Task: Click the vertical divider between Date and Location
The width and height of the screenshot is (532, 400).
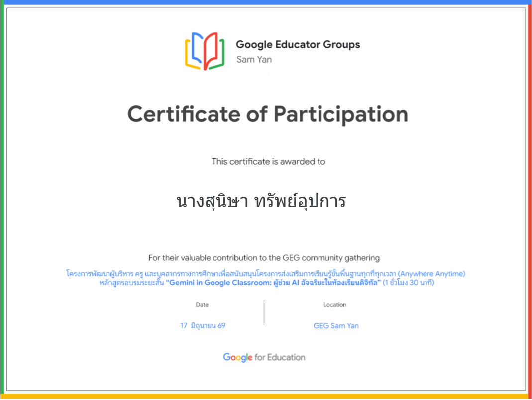Action: coord(264,312)
